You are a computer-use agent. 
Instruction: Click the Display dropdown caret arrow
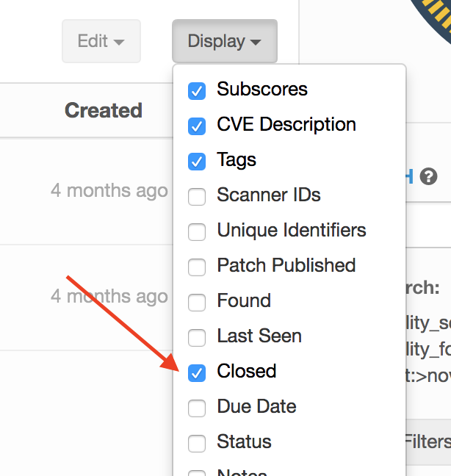pyautogui.click(x=256, y=43)
